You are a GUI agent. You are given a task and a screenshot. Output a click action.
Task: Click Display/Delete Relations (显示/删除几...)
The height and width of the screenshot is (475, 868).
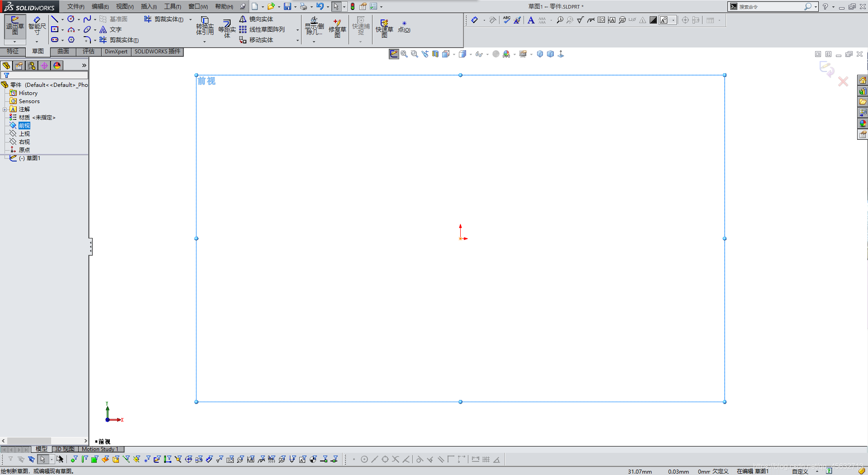pos(314,26)
